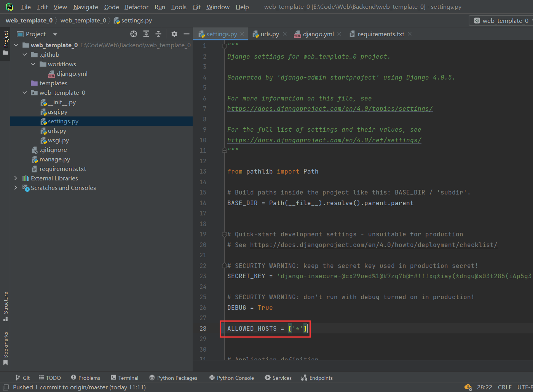This screenshot has height=392, width=533.
Task: Open the View menu
Action: [60, 7]
